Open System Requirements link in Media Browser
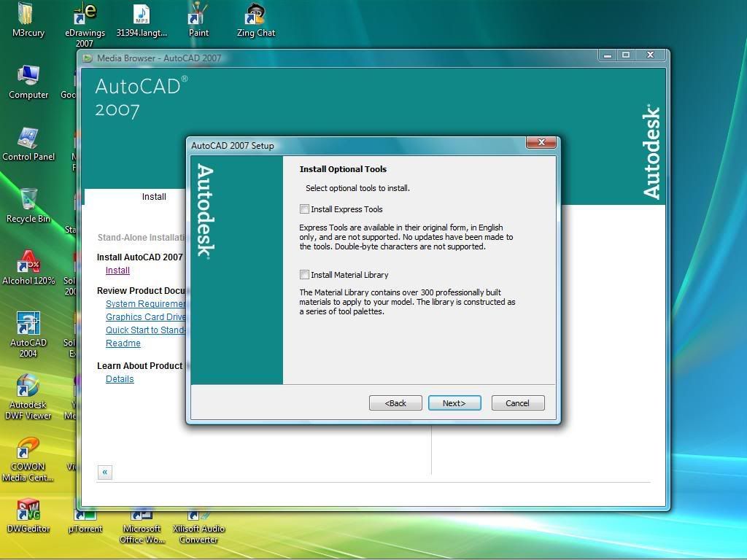747x560 pixels. click(x=145, y=304)
